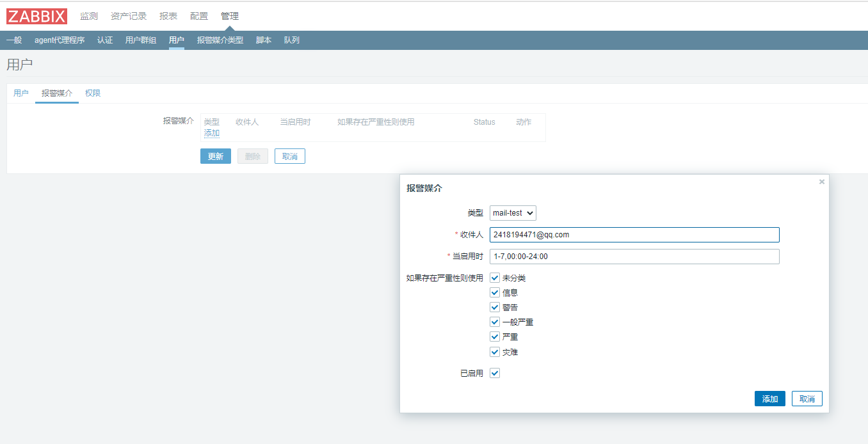Go to the agent代理程序 submenu
The image size is (868, 444).
(x=60, y=40)
